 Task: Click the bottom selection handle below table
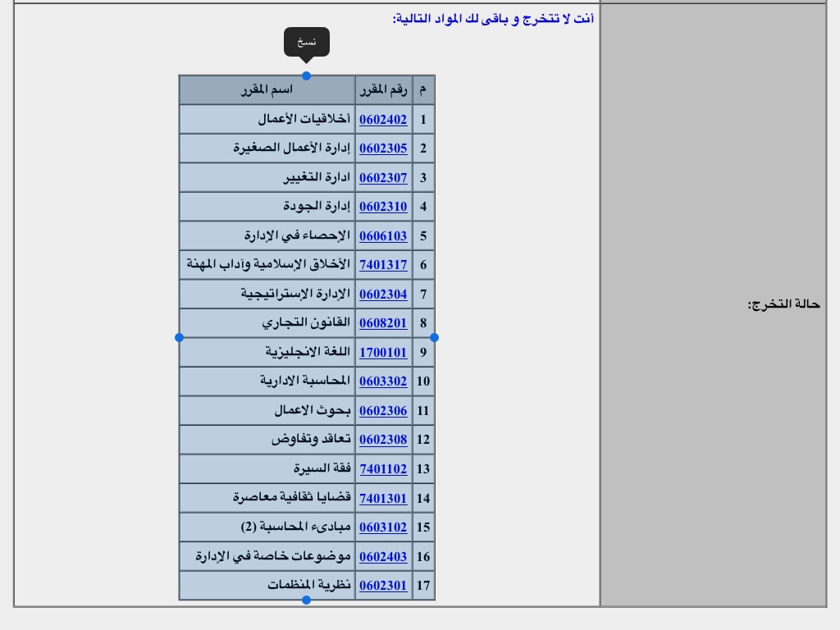(306, 600)
